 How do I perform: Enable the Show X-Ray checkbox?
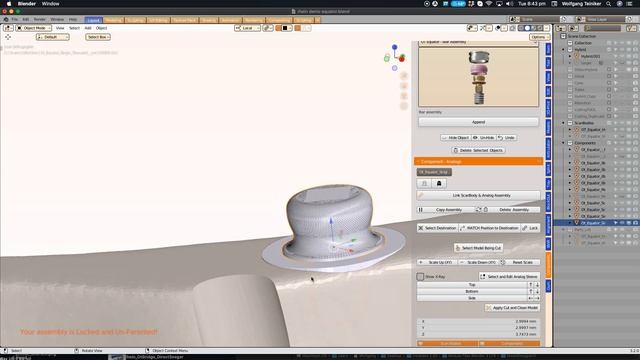[420, 277]
